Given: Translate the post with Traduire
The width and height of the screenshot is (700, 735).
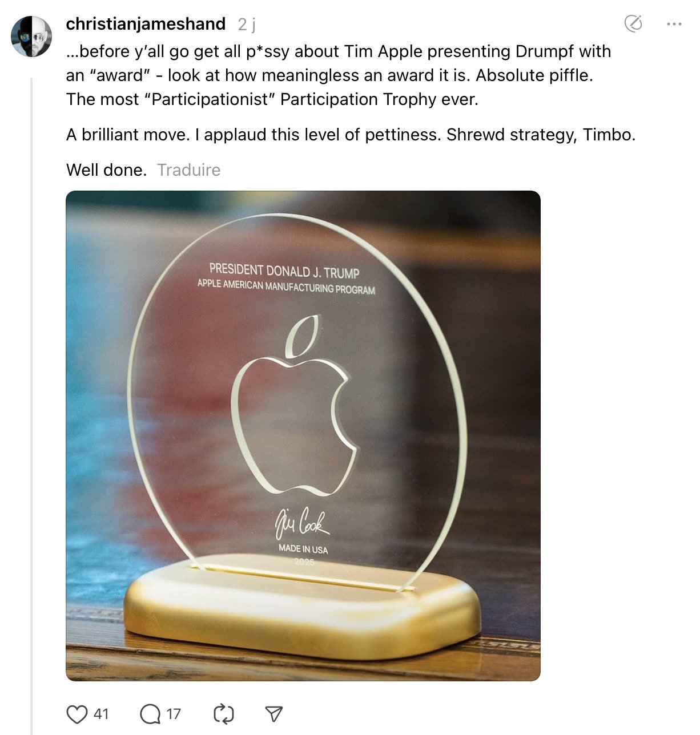Looking at the screenshot, I should (188, 170).
